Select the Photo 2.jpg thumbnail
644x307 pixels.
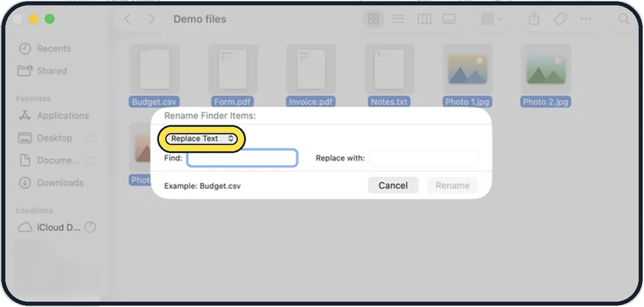point(546,69)
